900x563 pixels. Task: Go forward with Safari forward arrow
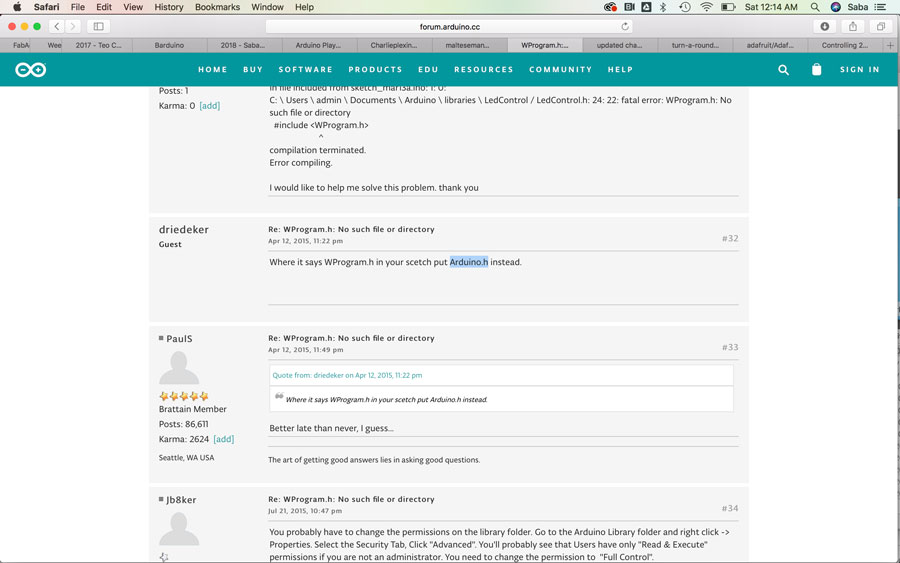tap(72, 26)
